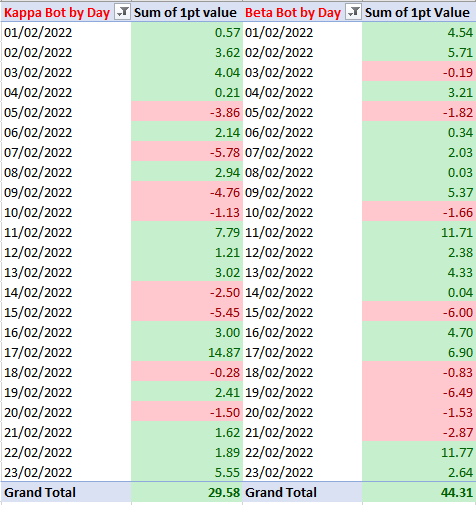Select the Kappa Sum of 1pt value header

pyautogui.click(x=187, y=12)
